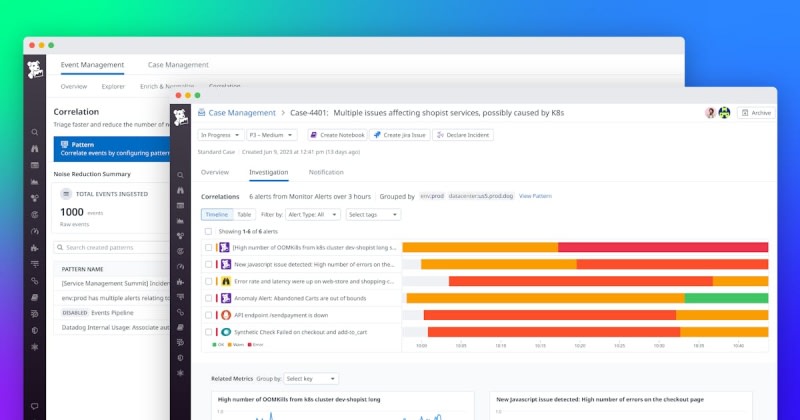This screenshot has height=420, width=800.
Task: Open the Synthetic Check alert icon
Action: [226, 331]
